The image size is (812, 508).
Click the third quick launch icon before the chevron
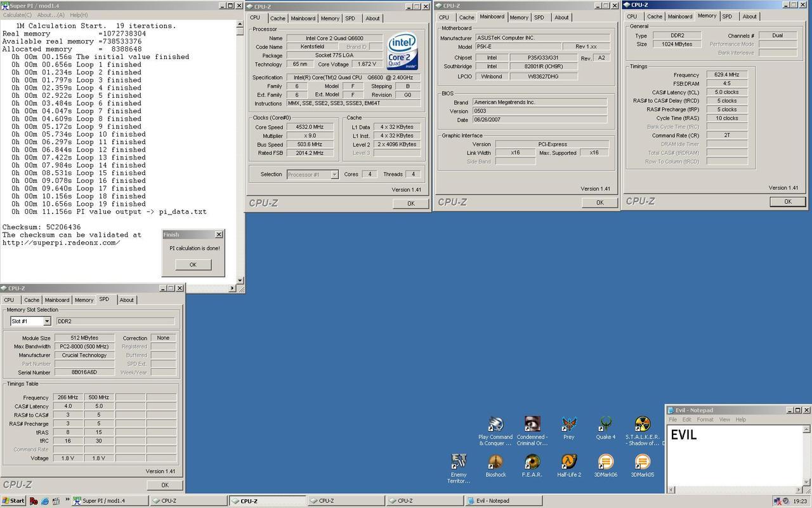pyautogui.click(x=57, y=501)
